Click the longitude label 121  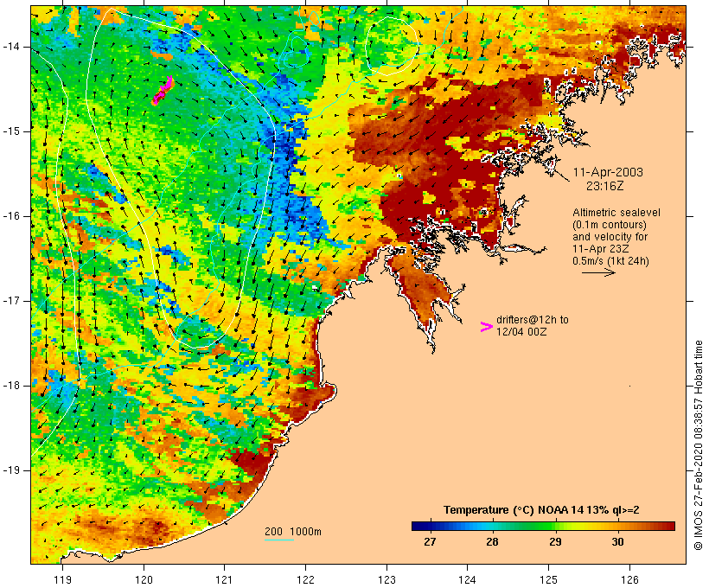[x=224, y=579]
